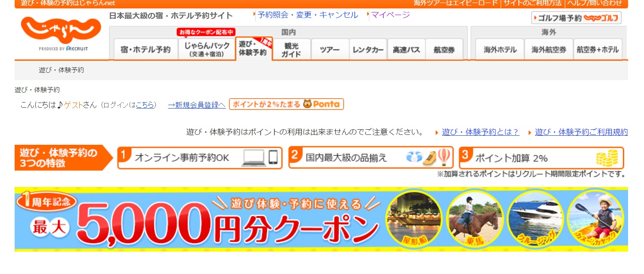Select the 航空券+ホテル tab

(598, 50)
